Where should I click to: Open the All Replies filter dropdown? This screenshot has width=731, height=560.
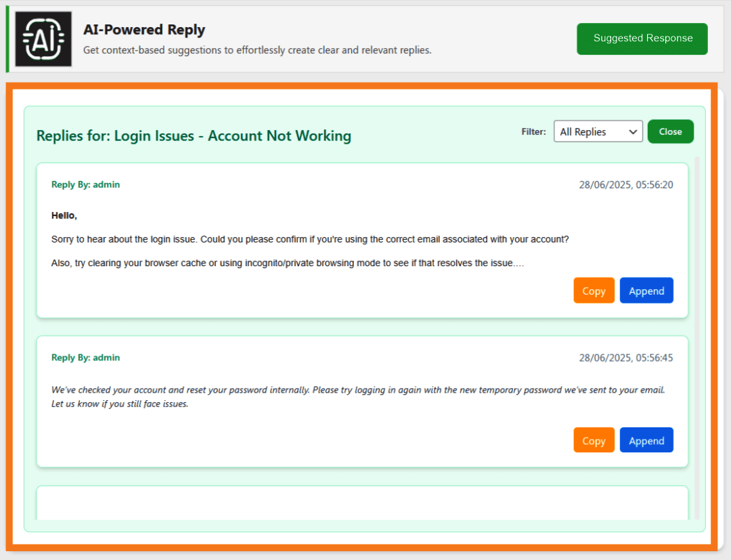598,132
